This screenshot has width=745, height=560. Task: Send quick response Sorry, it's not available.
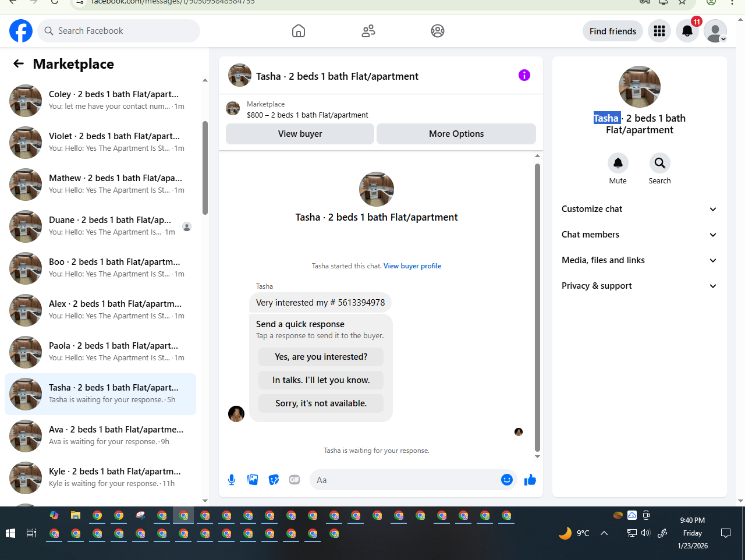point(321,403)
